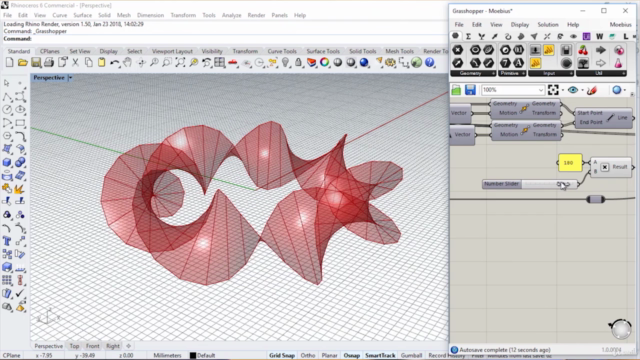Open the blue sphere display dropdown arrow
Viewport: 640px width, 360px height.
(625, 90)
